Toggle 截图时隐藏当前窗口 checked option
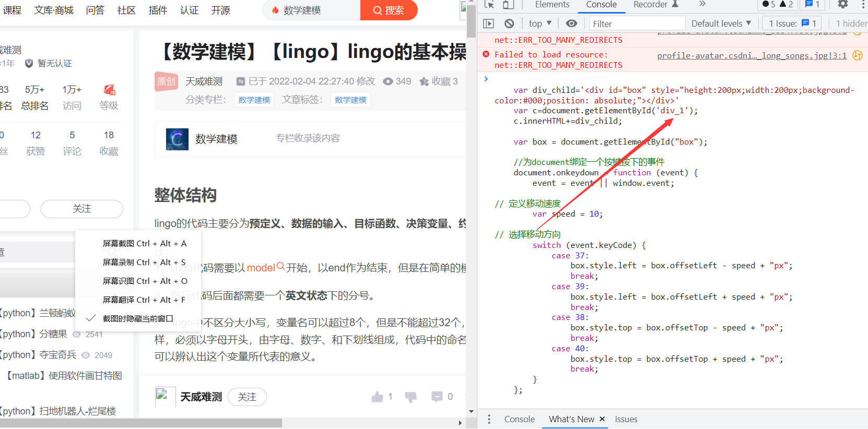 [x=138, y=318]
